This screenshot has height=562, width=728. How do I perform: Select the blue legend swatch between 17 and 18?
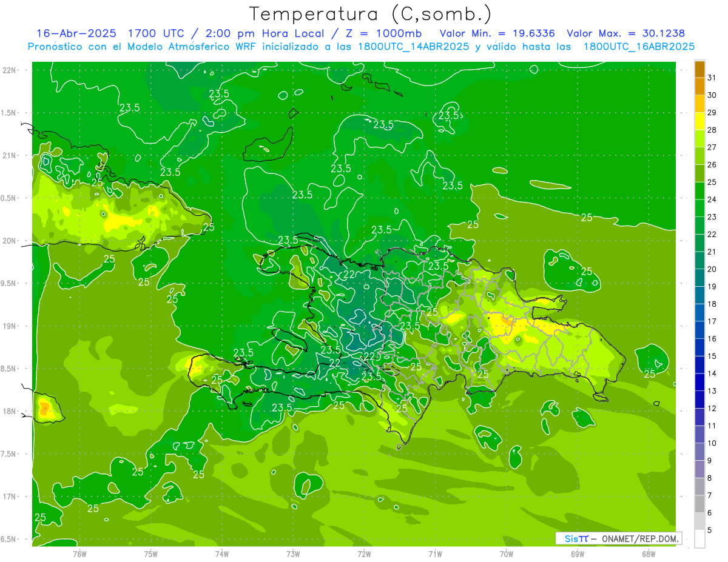(x=699, y=313)
